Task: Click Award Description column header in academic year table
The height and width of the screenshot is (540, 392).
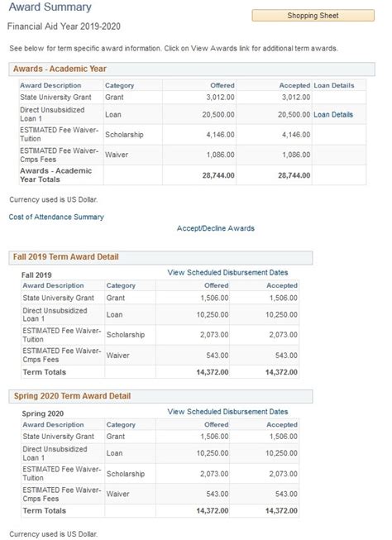Action: [x=50, y=85]
